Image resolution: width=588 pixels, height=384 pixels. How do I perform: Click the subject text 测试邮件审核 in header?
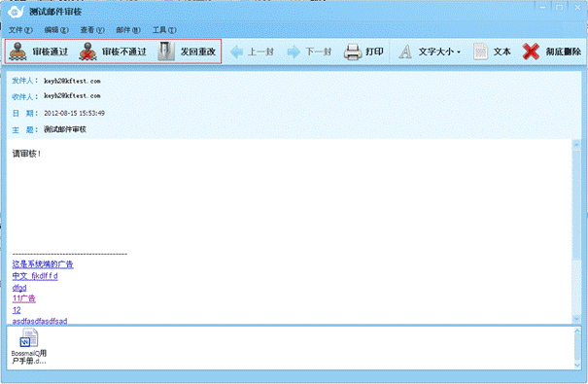pos(65,129)
